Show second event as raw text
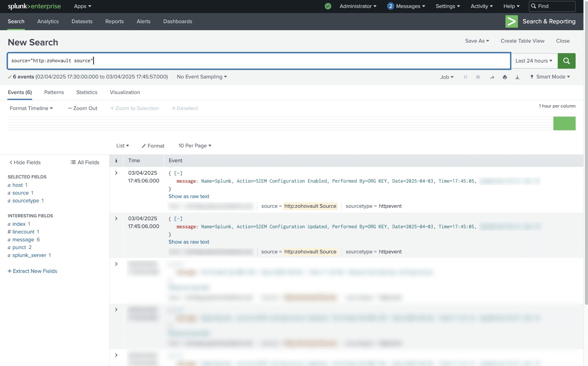 click(x=189, y=242)
